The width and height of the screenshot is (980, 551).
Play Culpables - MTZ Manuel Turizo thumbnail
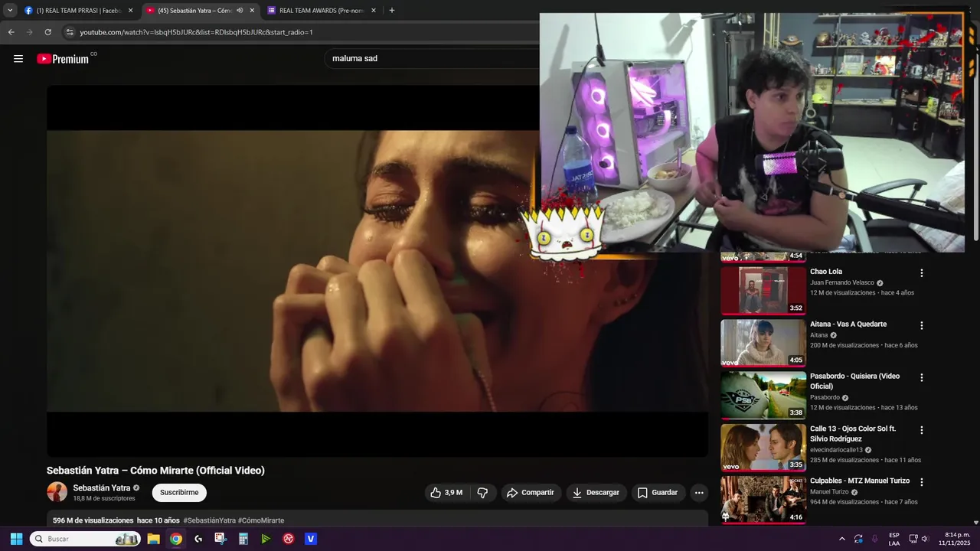(763, 499)
